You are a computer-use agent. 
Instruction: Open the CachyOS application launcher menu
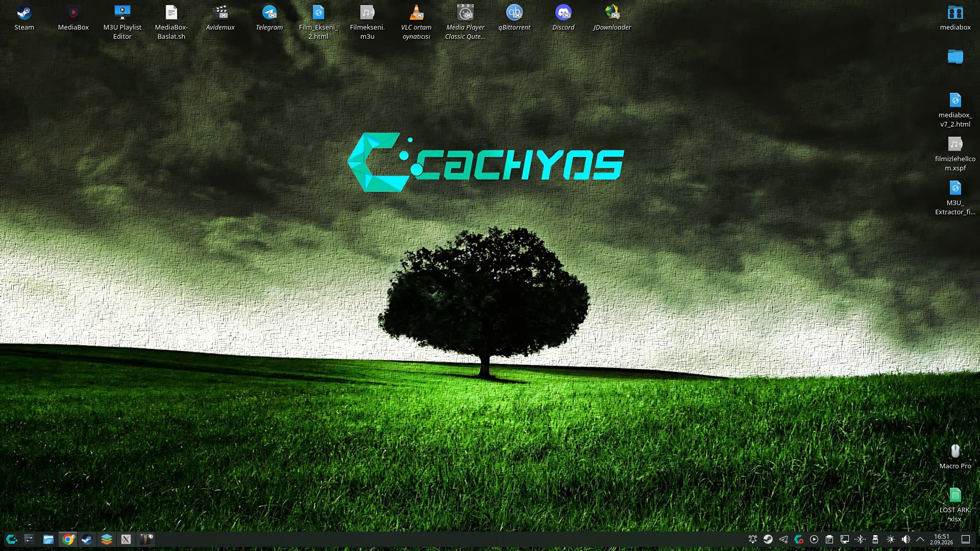coord(11,539)
